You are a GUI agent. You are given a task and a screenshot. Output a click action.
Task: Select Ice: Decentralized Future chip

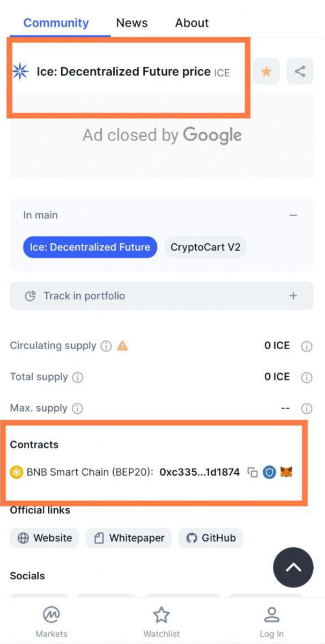click(x=90, y=247)
